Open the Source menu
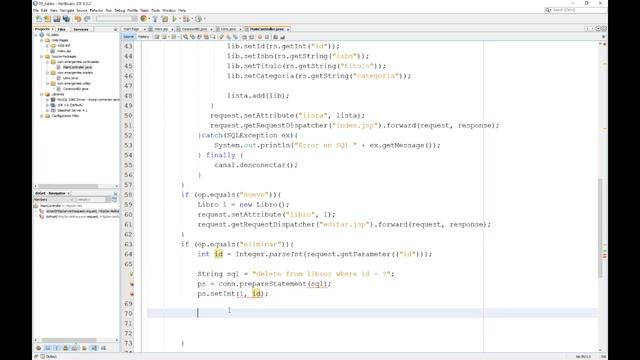 click(x=82, y=10)
